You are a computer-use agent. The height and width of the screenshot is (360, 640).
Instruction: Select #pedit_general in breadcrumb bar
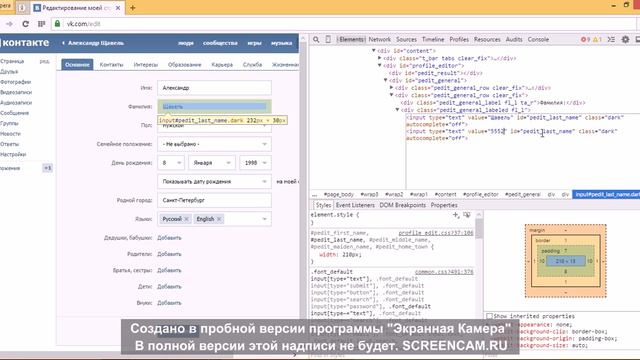[522, 195]
